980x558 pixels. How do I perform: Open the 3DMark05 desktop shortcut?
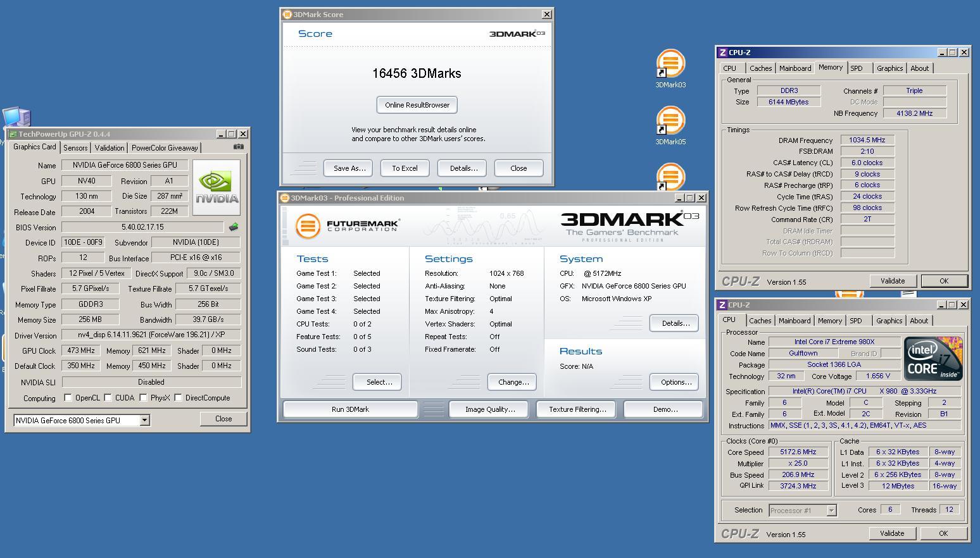(670, 125)
